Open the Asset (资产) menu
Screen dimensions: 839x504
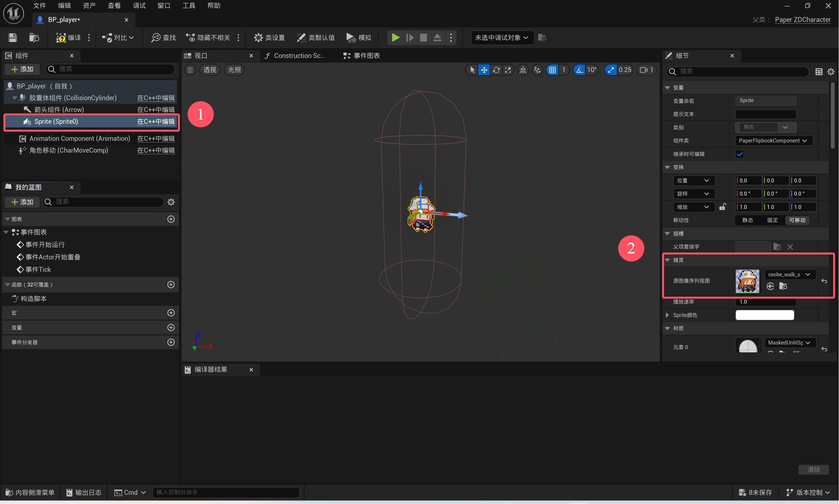[89, 6]
